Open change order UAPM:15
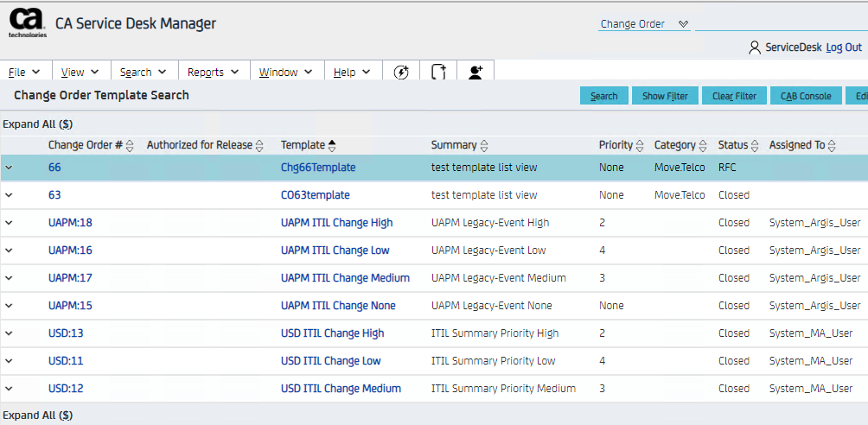The height and width of the screenshot is (425, 868). tap(70, 306)
